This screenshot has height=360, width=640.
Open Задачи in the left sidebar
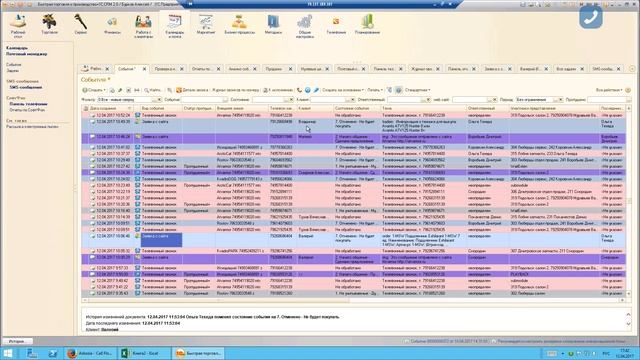[x=12, y=71]
